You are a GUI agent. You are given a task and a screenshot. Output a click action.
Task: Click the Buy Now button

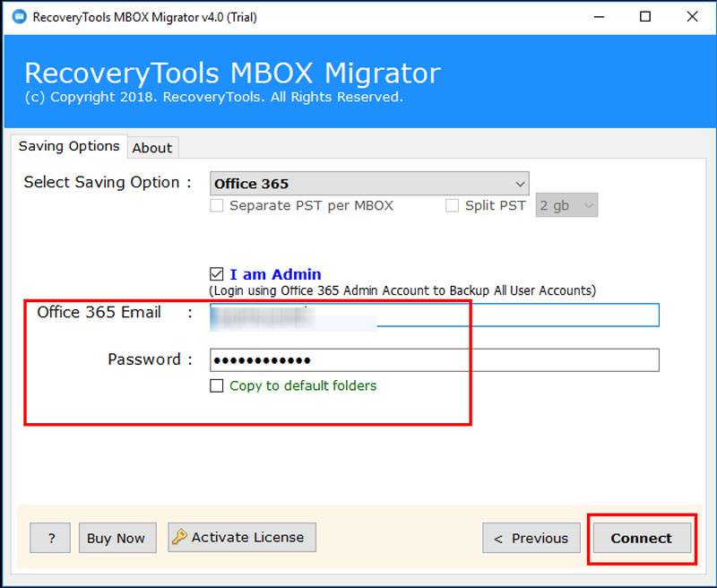tap(117, 538)
